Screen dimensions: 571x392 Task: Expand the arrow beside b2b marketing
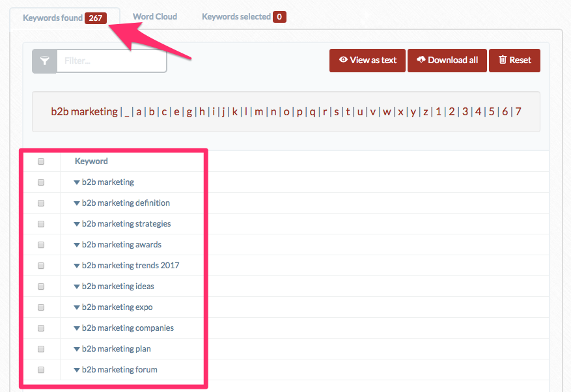(x=76, y=182)
